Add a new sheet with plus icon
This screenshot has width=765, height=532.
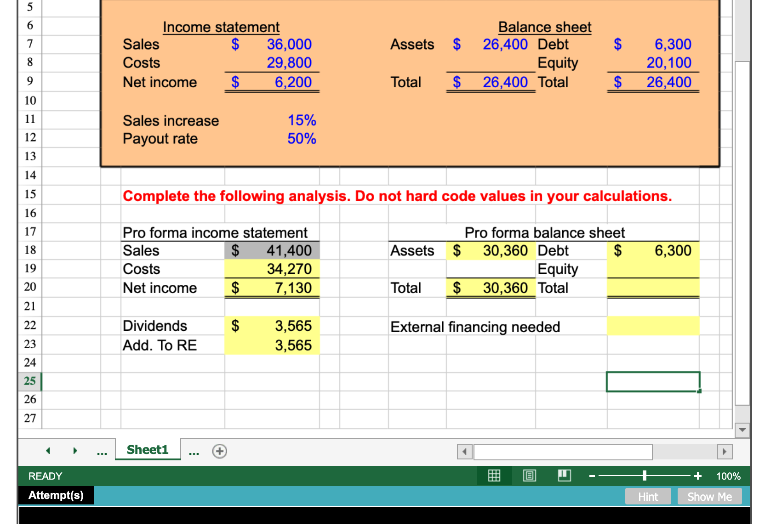coord(220,451)
